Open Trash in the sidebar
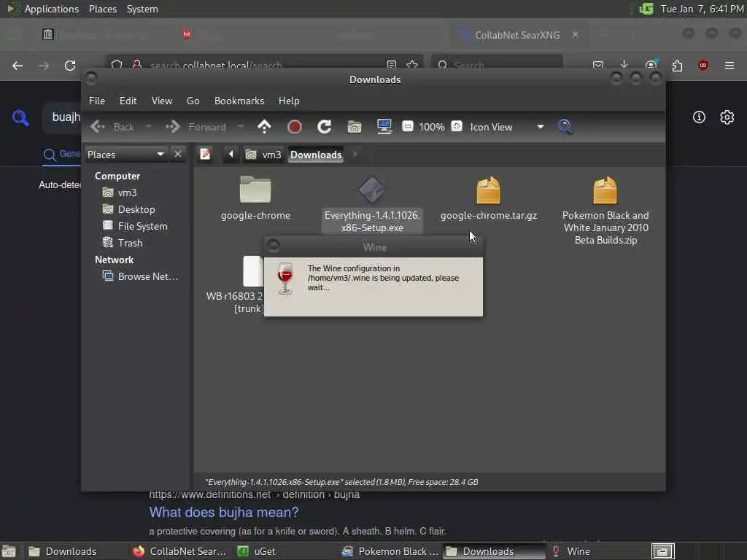747x560 pixels. 123,243
